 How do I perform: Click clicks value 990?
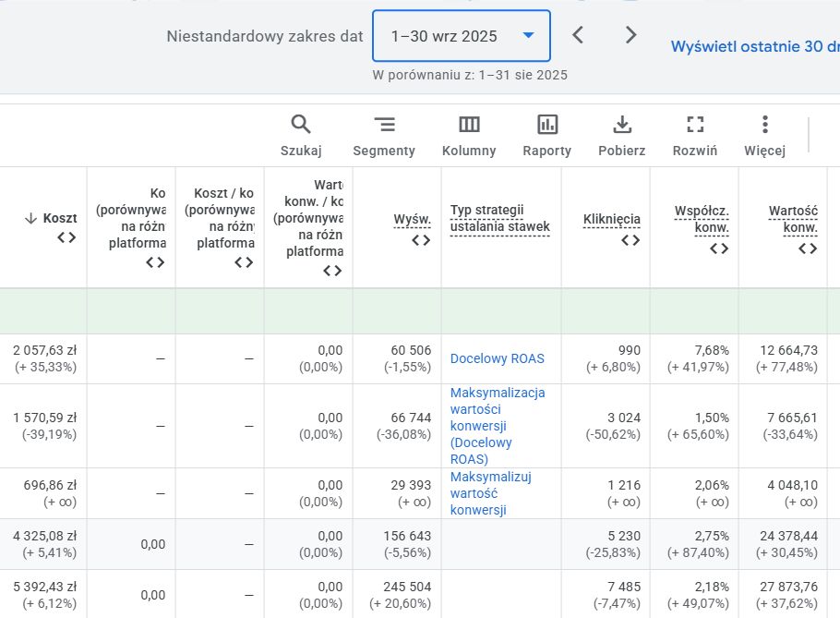pyautogui.click(x=629, y=350)
